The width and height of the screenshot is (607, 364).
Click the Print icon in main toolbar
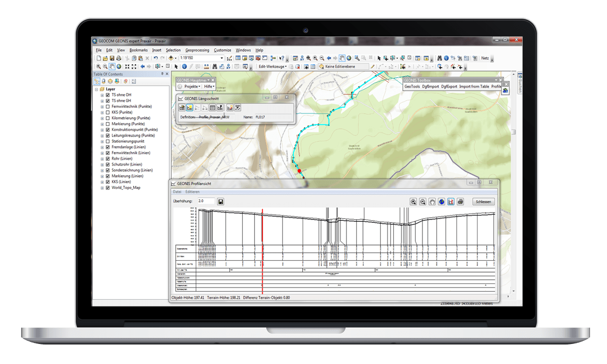[118, 58]
